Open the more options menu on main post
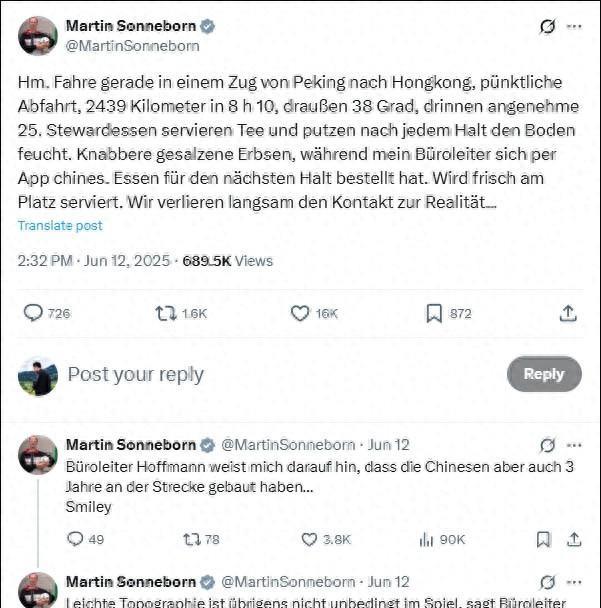This screenshot has height=608, width=601. pyautogui.click(x=574, y=26)
